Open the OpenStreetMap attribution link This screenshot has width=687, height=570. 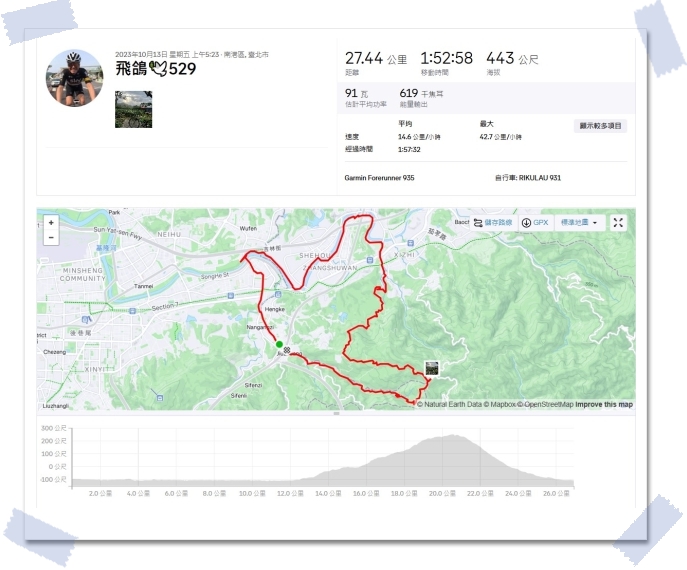click(545, 404)
